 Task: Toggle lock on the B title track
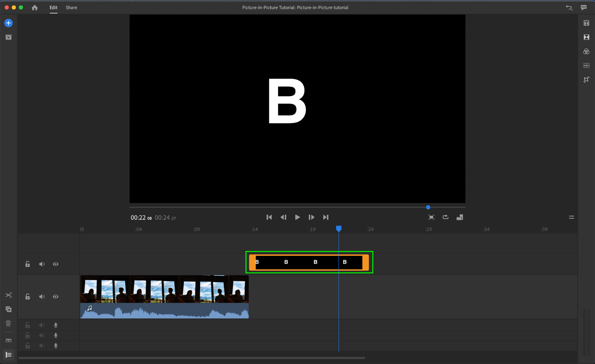point(28,264)
